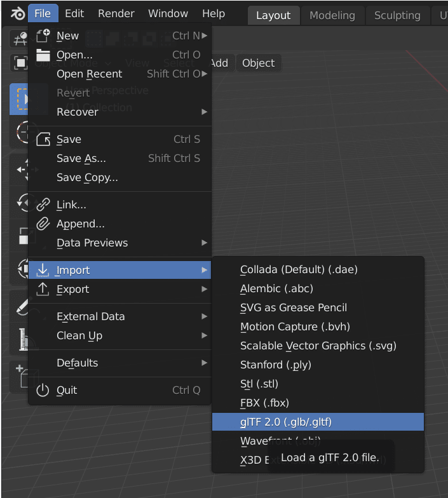Image resolution: width=448 pixels, height=498 pixels.
Task: Choose Save As... menu entry
Action: [x=119, y=158]
